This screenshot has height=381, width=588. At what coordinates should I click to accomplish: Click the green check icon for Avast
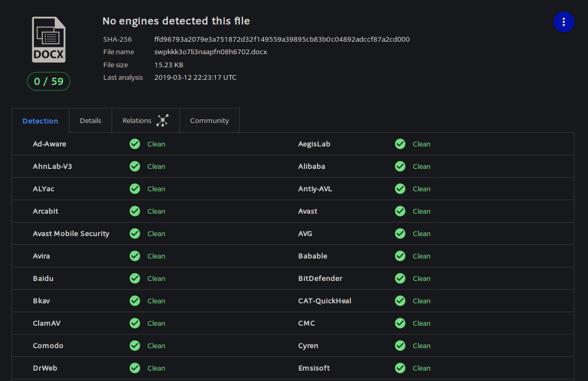point(400,211)
